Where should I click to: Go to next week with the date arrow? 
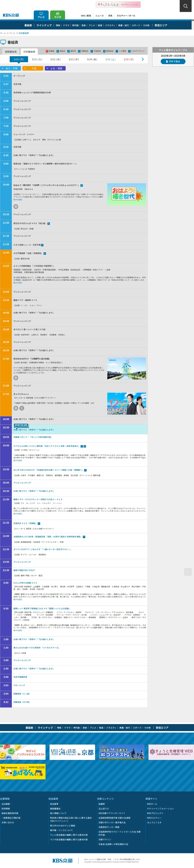(x=143, y=59)
